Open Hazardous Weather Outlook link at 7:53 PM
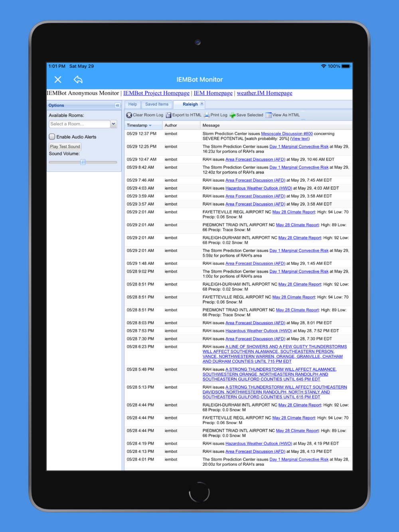Viewport: 399px width, 532px height. pyautogui.click(x=259, y=331)
